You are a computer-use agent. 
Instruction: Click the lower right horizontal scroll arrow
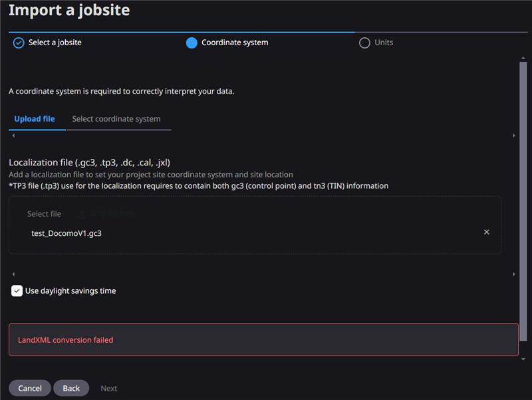[x=513, y=274]
